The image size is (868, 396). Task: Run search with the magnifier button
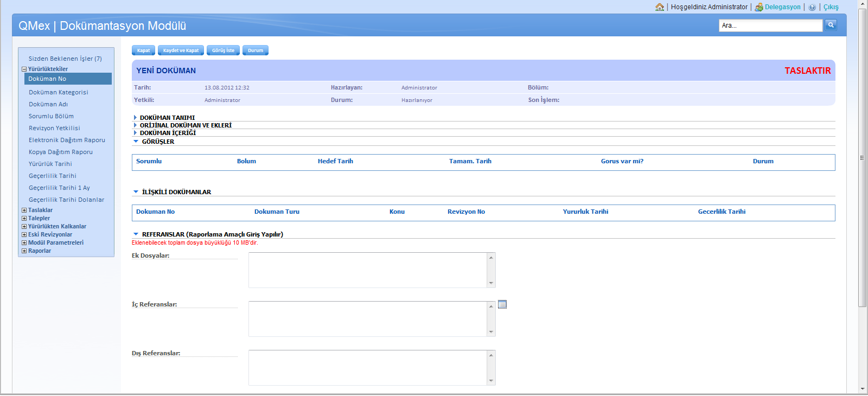coord(831,25)
